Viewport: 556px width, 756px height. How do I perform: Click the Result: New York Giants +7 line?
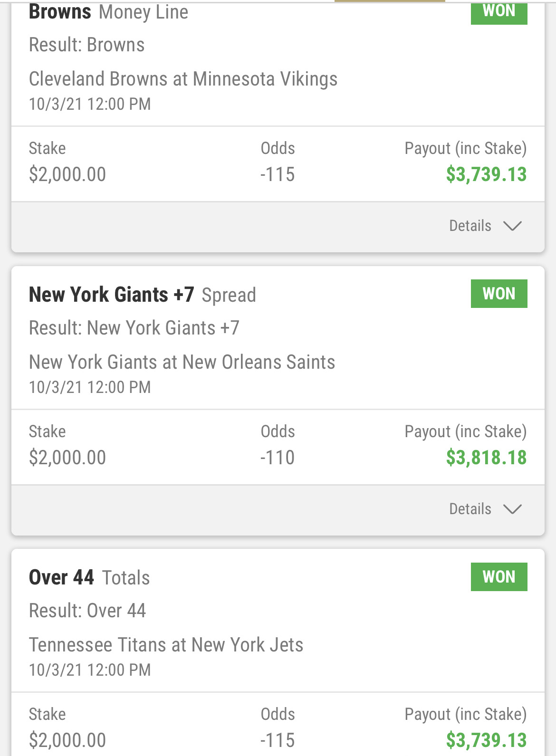134,328
